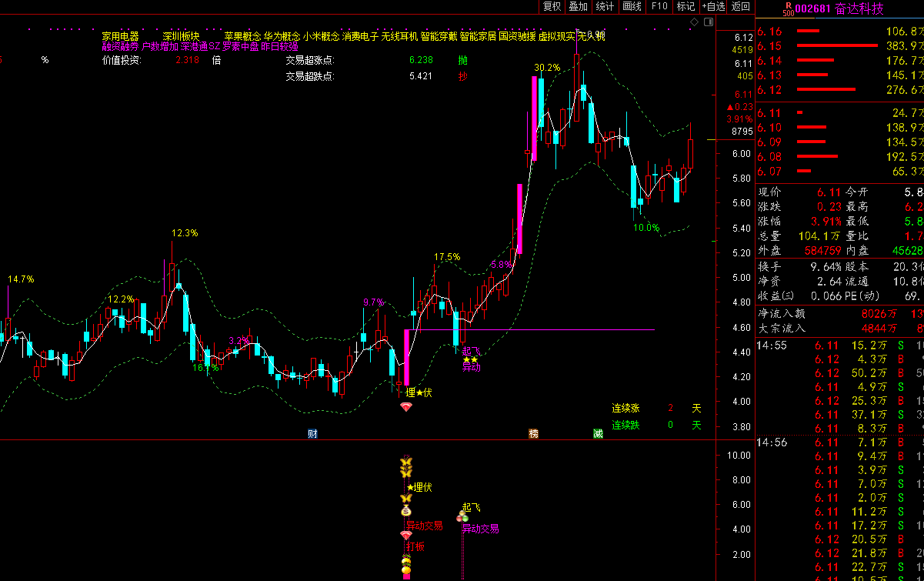Click the 昨日较强 tag
This screenshot has height=581, width=924.
(x=280, y=46)
